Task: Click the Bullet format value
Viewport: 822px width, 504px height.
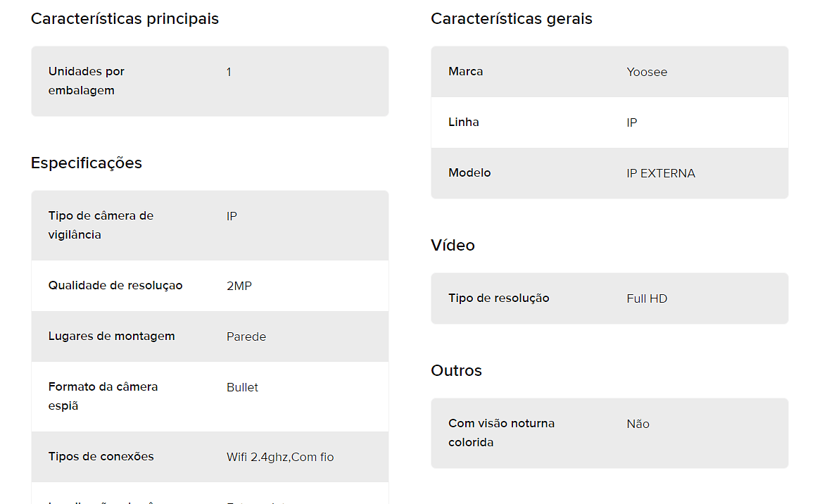Action: (242, 388)
